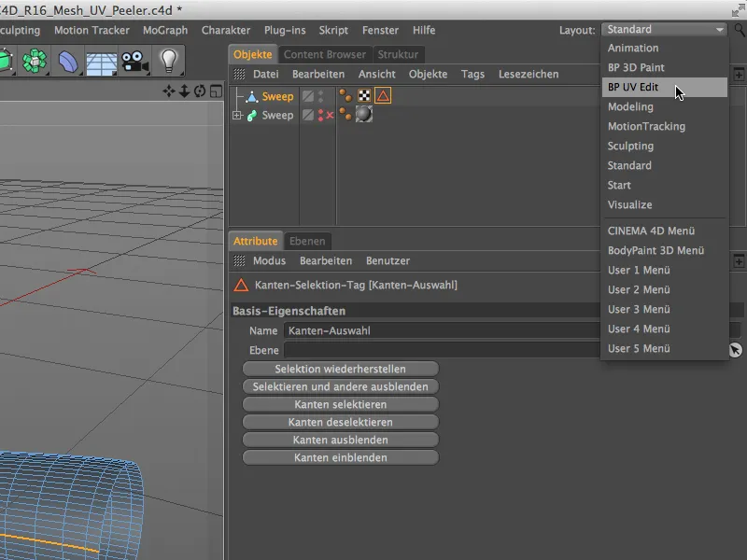
Task: Switch to the Content Browser tab
Action: 325,54
